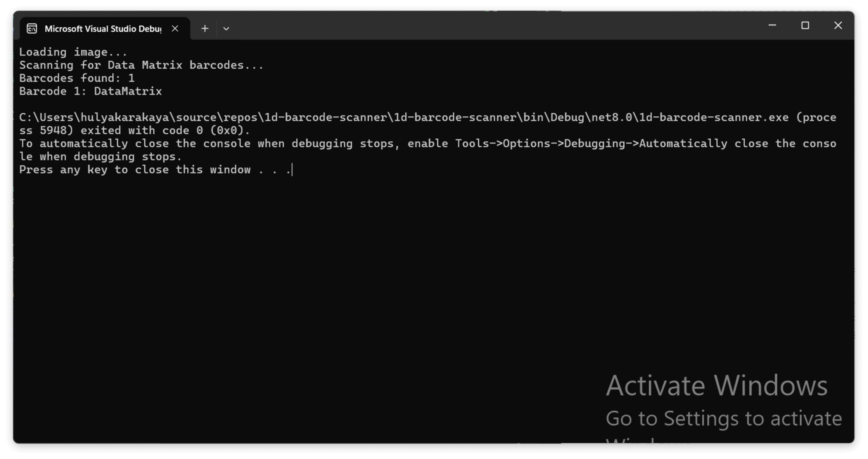The image size is (868, 459).
Task: Click the 'Barcode 1: DataMatrix' output line
Action: click(90, 91)
